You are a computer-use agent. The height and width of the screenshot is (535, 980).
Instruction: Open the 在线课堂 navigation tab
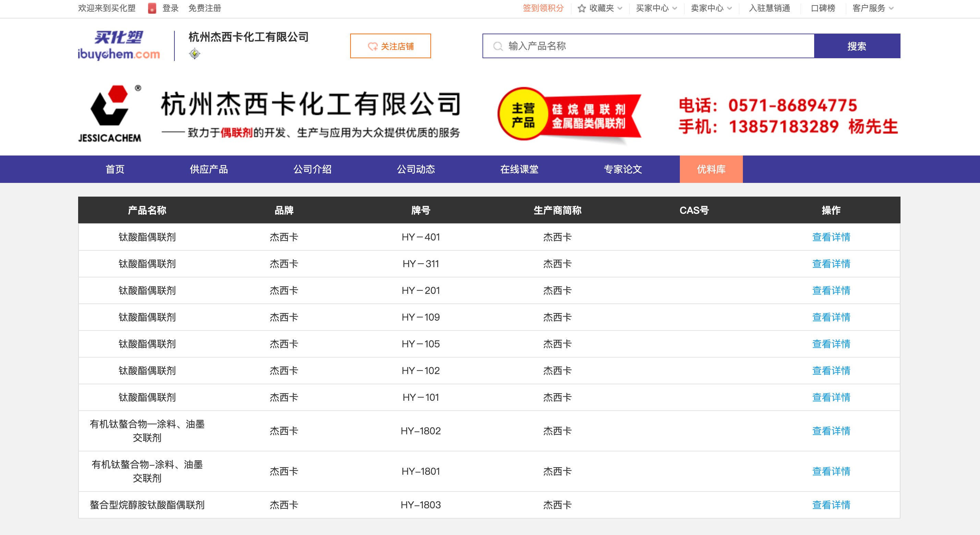519,169
